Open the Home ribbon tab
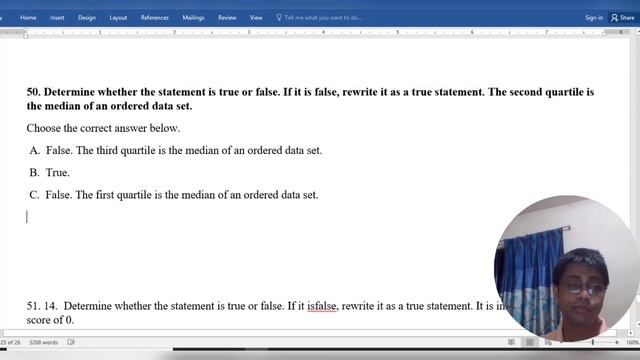This screenshot has height=360, width=640. click(28, 18)
